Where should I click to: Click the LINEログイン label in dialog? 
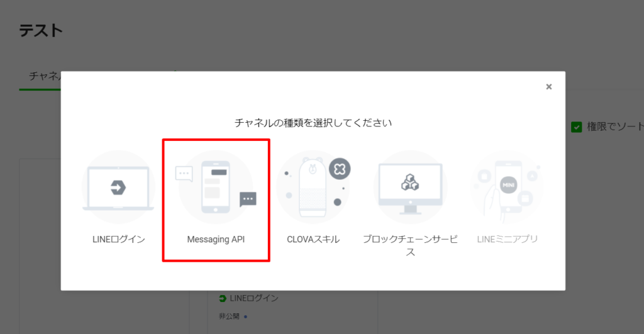(x=119, y=240)
